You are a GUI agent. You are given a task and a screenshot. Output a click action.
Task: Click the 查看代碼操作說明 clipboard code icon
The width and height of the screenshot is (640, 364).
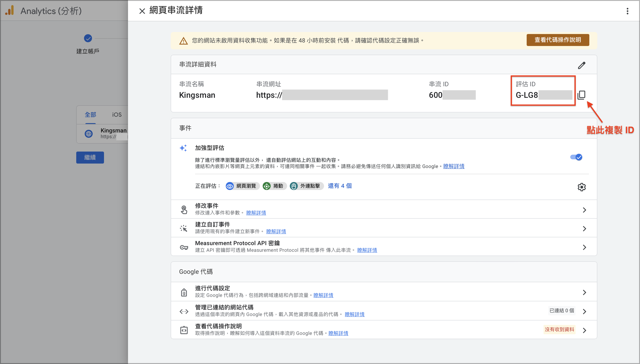point(184,330)
